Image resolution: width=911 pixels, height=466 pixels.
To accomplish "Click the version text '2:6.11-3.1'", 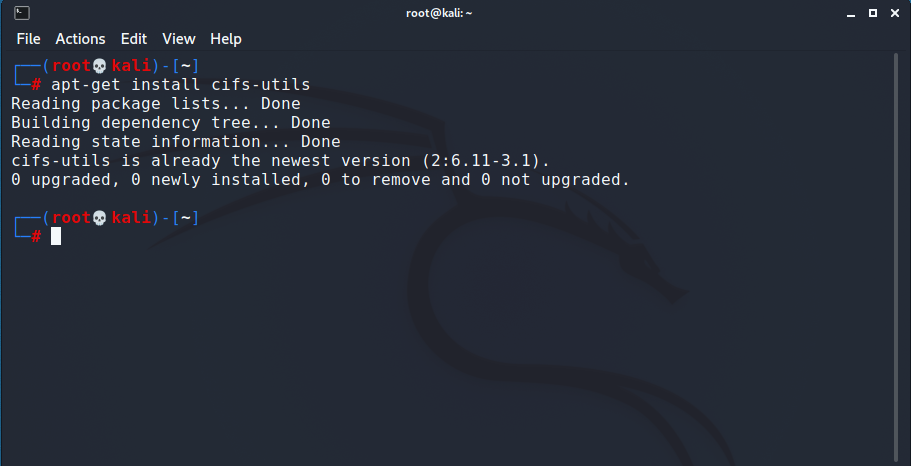I will [x=480, y=161].
